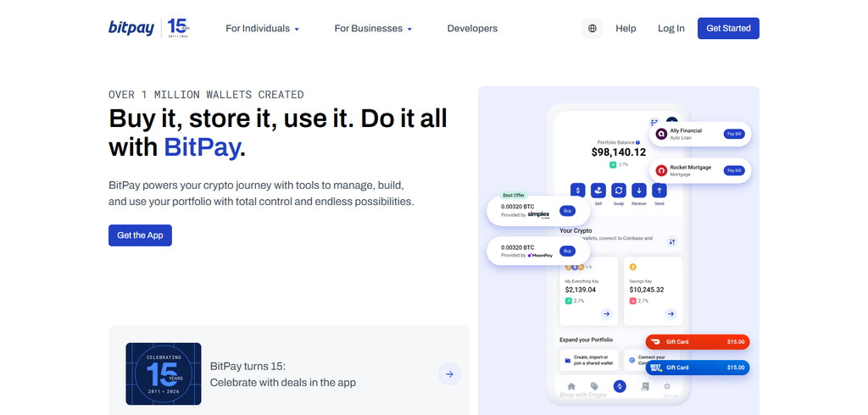Click the Your Crypto heading in phone

pos(576,230)
